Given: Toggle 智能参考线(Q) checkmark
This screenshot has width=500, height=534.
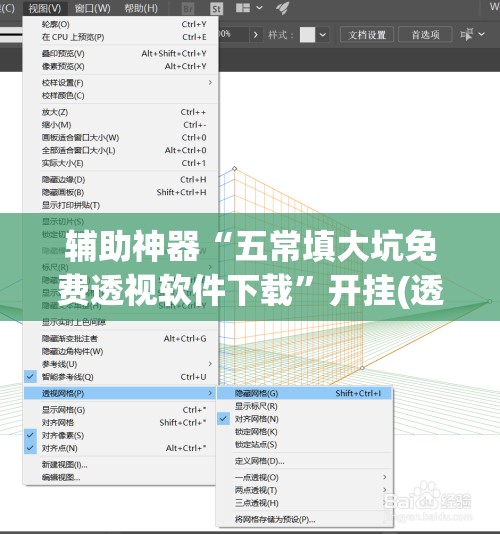Looking at the screenshot, I should tap(120, 377).
